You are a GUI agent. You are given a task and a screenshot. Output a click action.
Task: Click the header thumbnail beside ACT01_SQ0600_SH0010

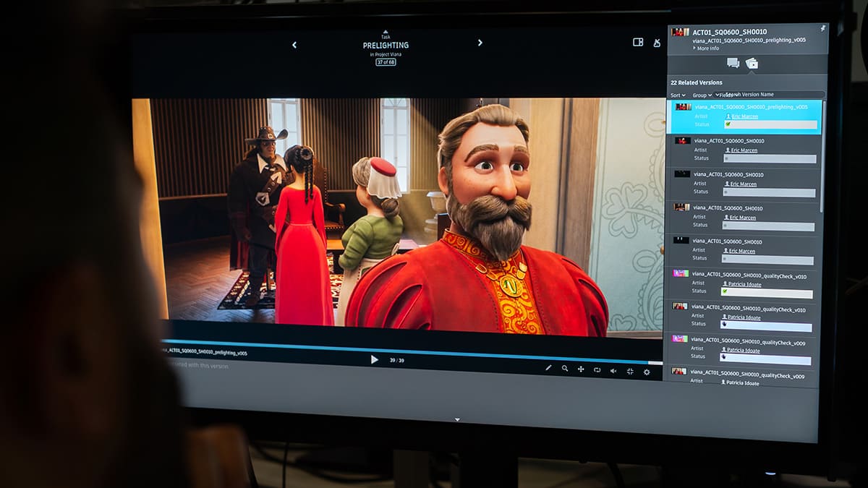680,32
